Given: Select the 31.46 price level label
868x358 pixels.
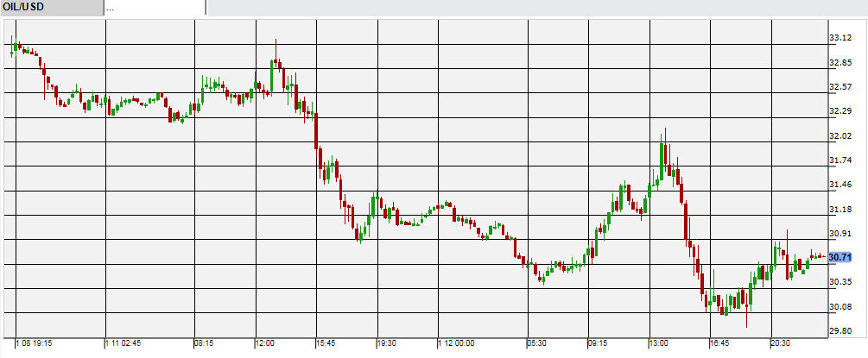Looking at the screenshot, I should [841, 185].
